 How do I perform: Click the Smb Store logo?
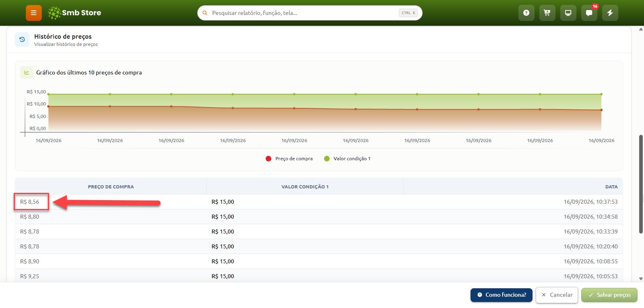(x=74, y=13)
